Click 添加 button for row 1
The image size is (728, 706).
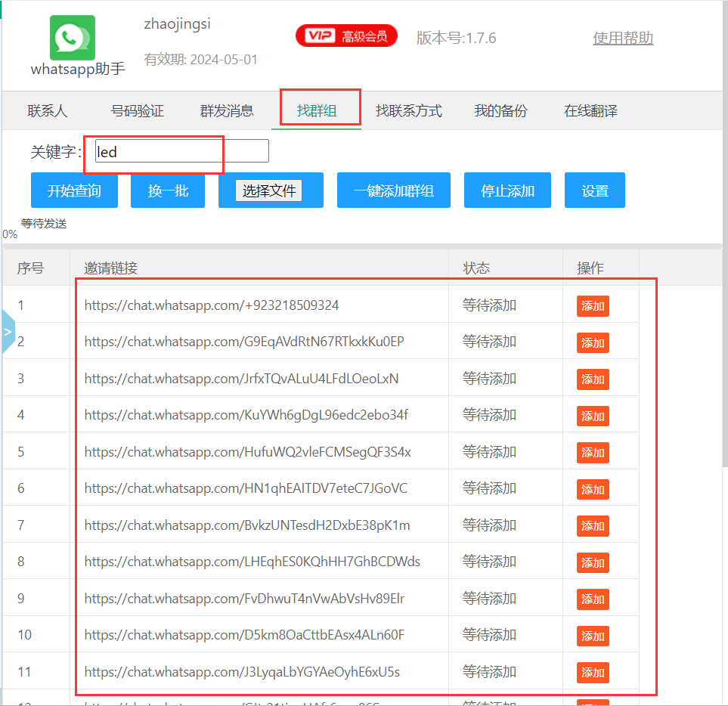(593, 306)
